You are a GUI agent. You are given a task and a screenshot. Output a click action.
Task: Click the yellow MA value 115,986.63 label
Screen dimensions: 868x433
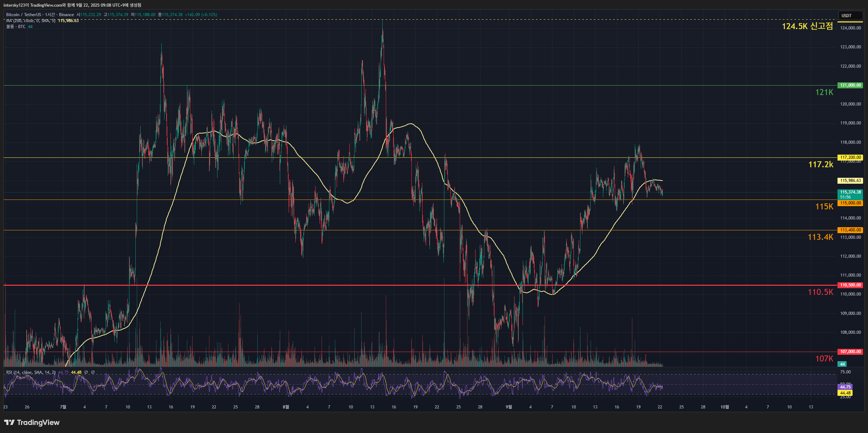(x=850, y=181)
